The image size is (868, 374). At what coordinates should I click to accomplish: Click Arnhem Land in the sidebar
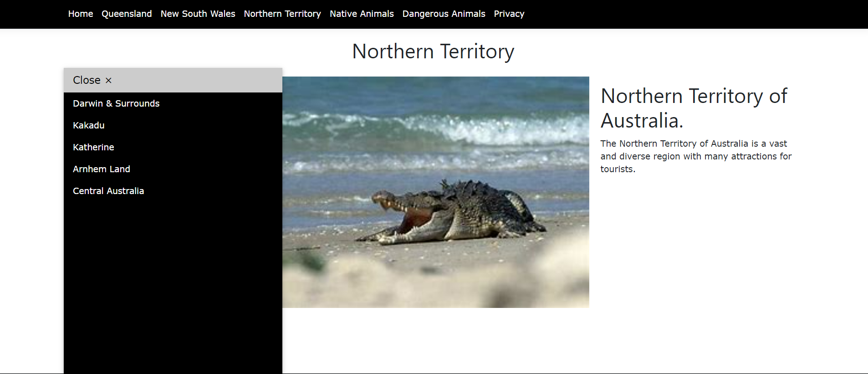[102, 169]
